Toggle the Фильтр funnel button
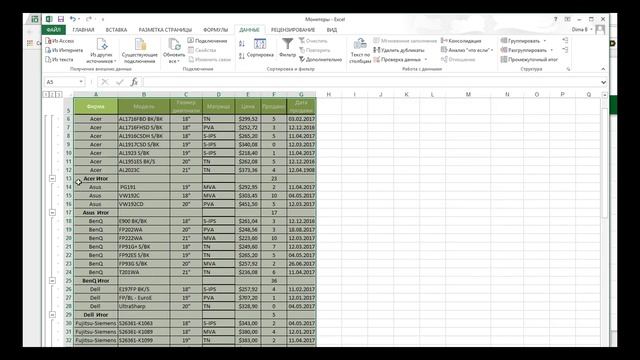The height and width of the screenshot is (360, 640). tap(287, 47)
